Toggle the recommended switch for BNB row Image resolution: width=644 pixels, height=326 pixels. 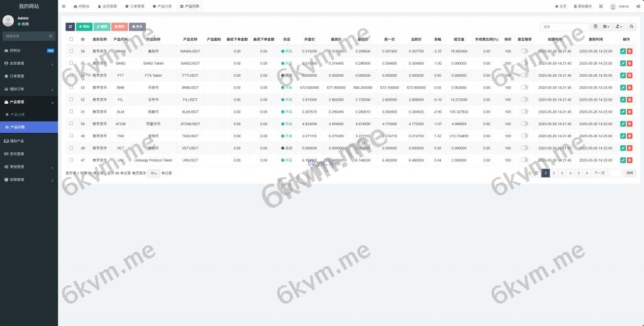point(524,87)
